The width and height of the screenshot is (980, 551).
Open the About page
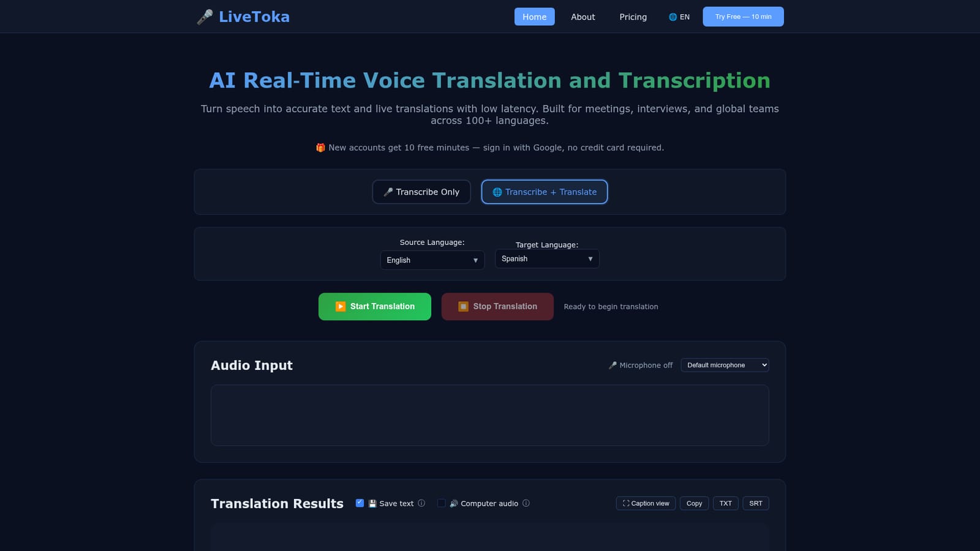pos(583,17)
